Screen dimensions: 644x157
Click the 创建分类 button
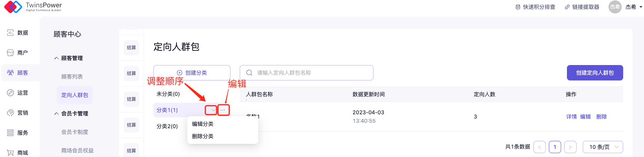[x=192, y=73]
